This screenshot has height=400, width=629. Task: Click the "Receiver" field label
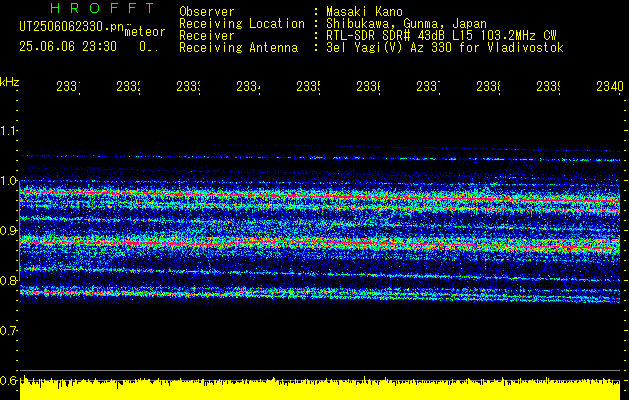click(x=207, y=36)
